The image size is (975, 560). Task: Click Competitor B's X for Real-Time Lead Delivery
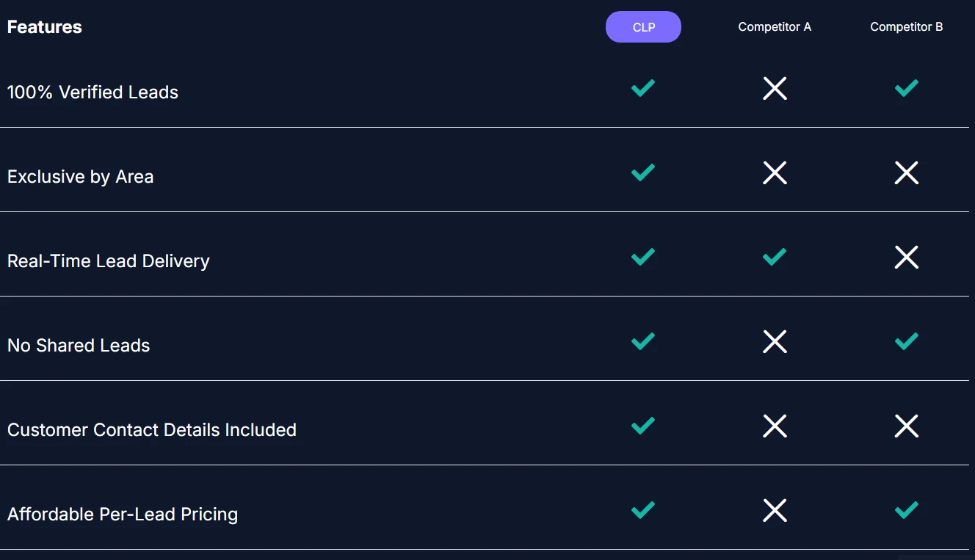click(x=907, y=258)
